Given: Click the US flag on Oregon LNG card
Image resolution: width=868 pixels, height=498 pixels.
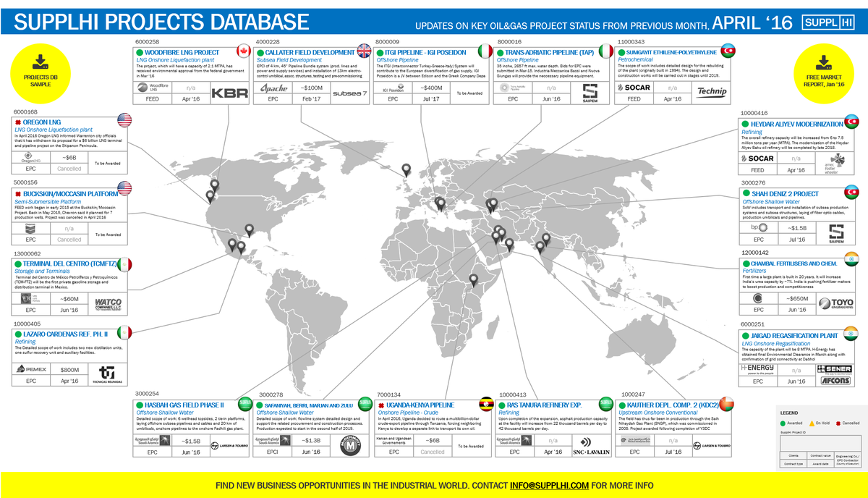Looking at the screenshot, I should pyautogui.click(x=124, y=121).
